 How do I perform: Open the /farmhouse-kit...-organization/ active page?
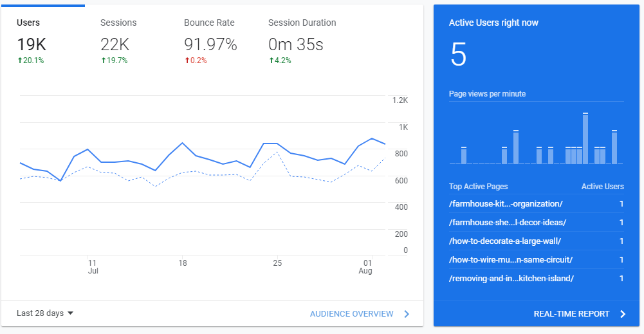(506, 204)
